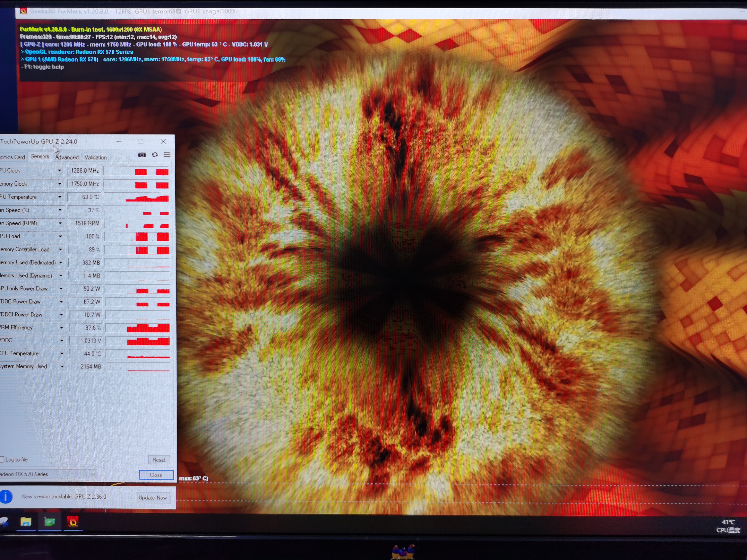Open the Fan Speed (RPM) dropdown arrow
The height and width of the screenshot is (560, 747).
pos(60,223)
